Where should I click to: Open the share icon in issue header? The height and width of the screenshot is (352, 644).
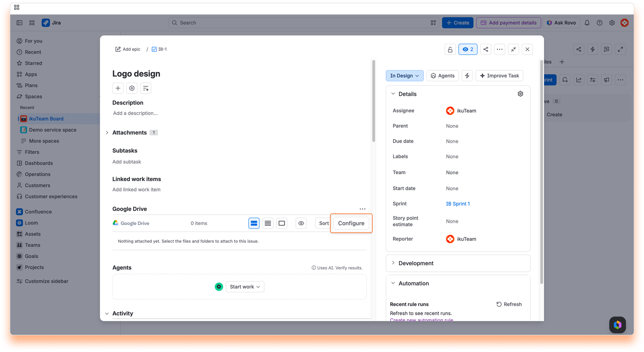tap(486, 49)
